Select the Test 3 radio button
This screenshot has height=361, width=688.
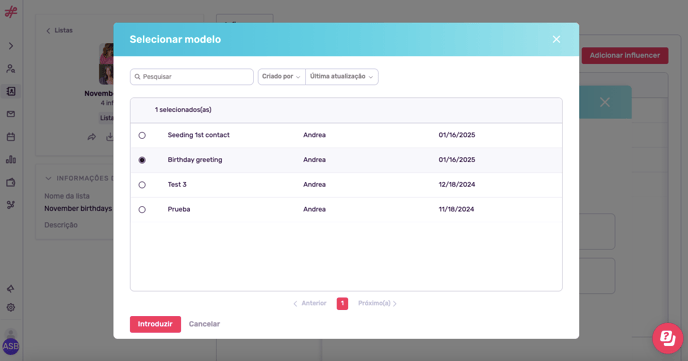point(142,185)
